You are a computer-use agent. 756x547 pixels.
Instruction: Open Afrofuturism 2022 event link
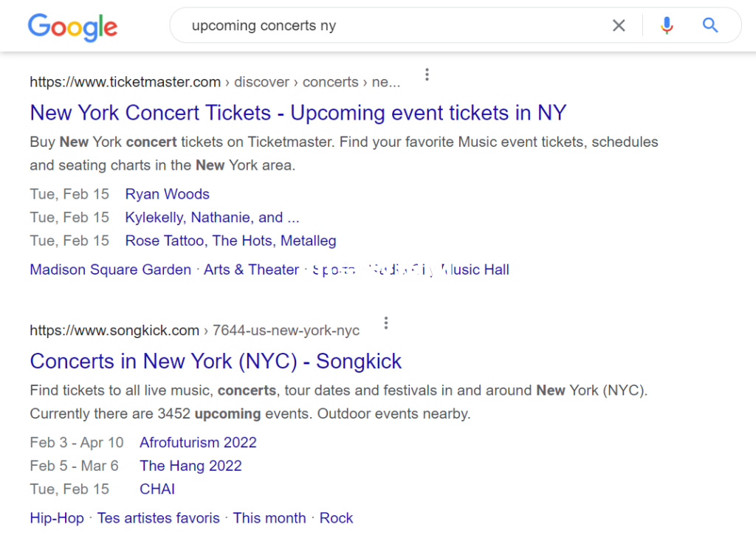pyautogui.click(x=198, y=442)
